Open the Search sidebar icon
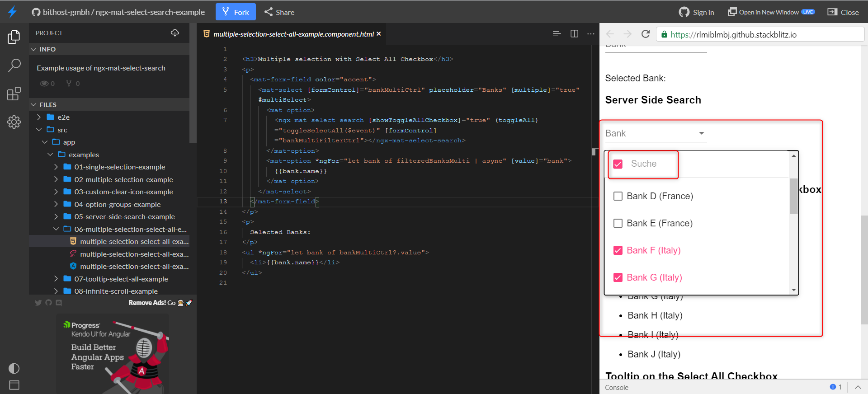This screenshot has height=394, width=868. pos(14,66)
